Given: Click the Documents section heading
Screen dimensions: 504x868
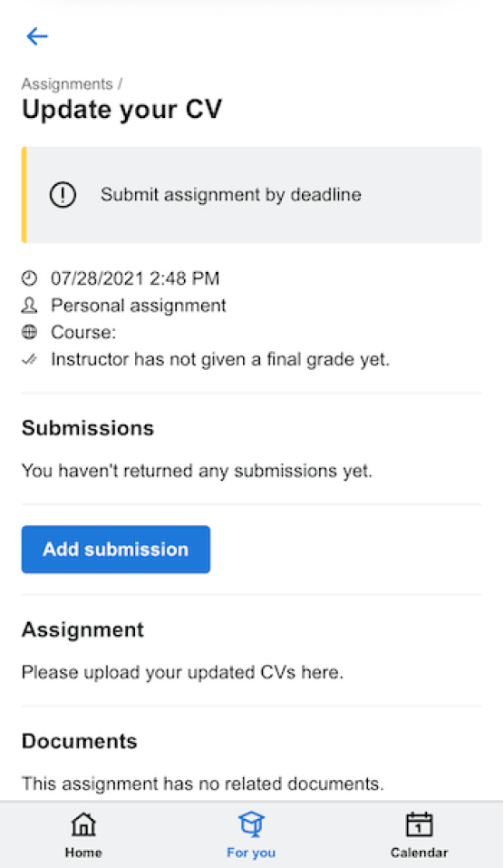Looking at the screenshot, I should point(79,741).
